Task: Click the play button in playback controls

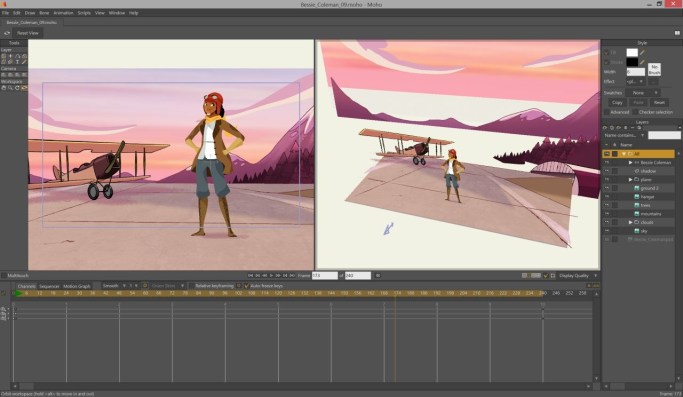Action: pos(271,275)
